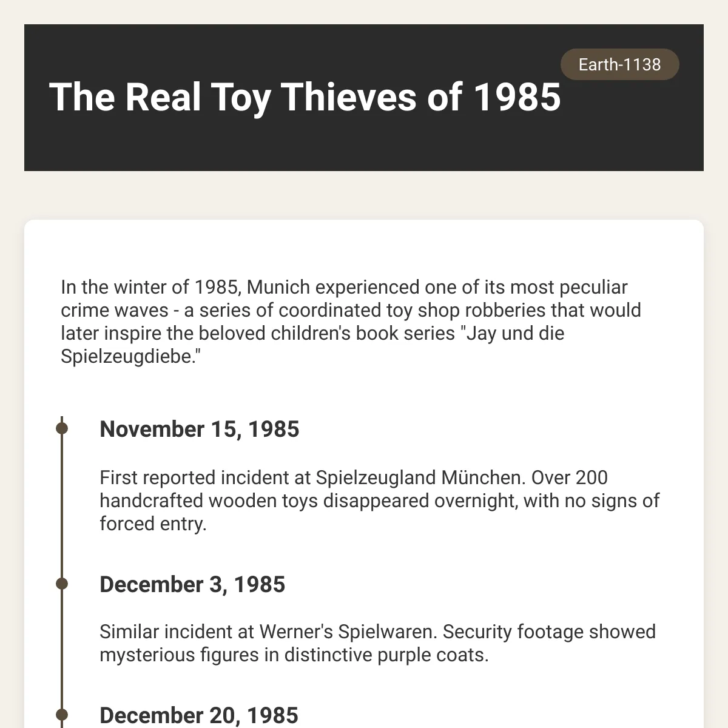Click the Spielzeugland München incident description
Screen dimensions: 728x728
[x=380, y=500]
